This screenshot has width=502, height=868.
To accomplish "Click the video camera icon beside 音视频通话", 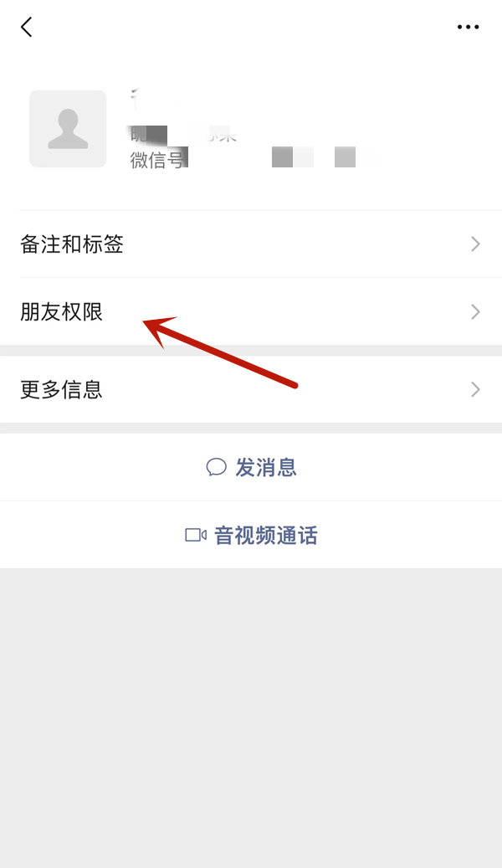I will coord(196,535).
